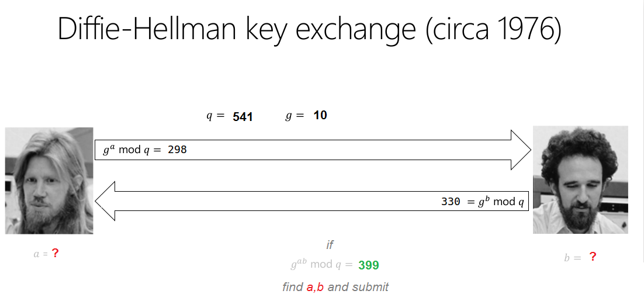Click the transmitted value 298
This screenshot has width=644, height=301.
click(177, 150)
